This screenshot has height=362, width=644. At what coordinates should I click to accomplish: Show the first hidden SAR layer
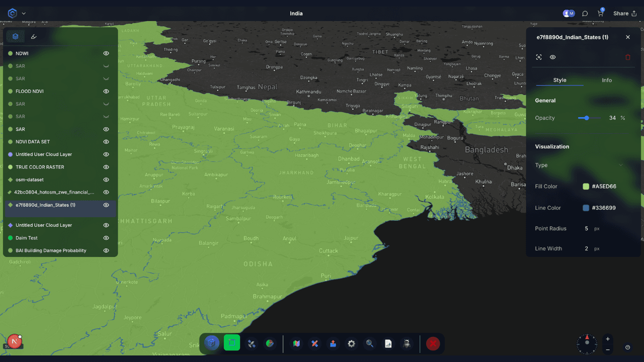click(106, 66)
